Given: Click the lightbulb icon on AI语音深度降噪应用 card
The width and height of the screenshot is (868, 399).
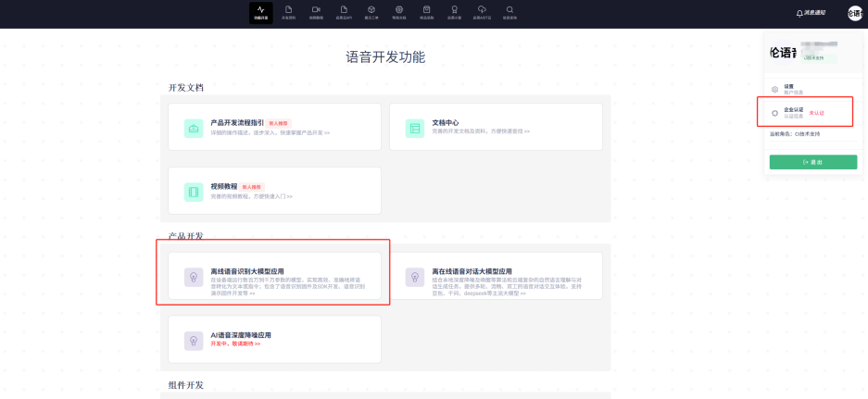Looking at the screenshot, I should 194,340.
